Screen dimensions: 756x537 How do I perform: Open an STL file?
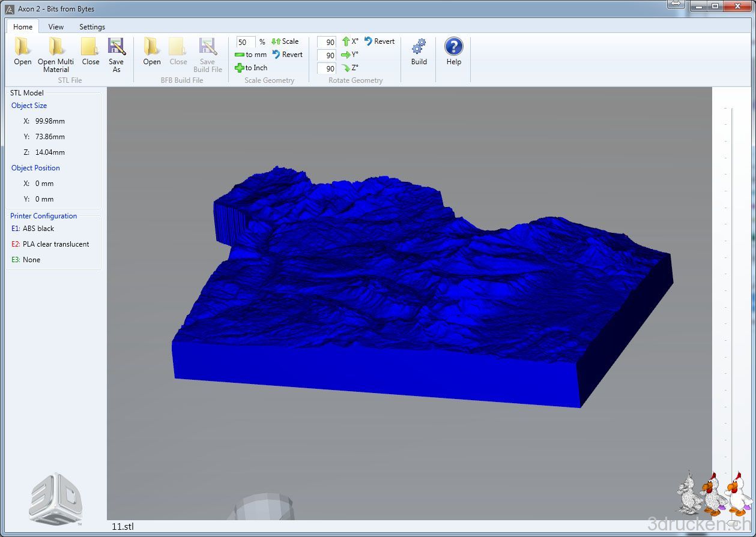[23, 52]
